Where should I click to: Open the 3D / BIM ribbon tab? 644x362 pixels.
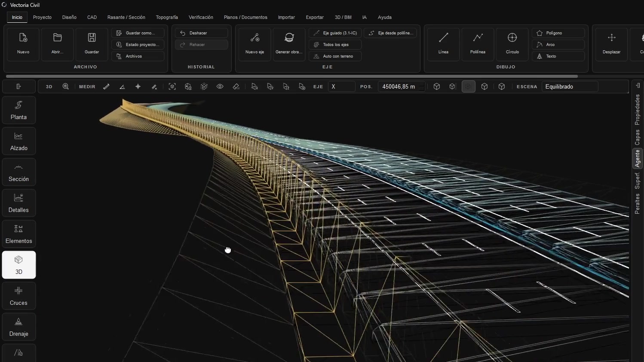pyautogui.click(x=343, y=17)
